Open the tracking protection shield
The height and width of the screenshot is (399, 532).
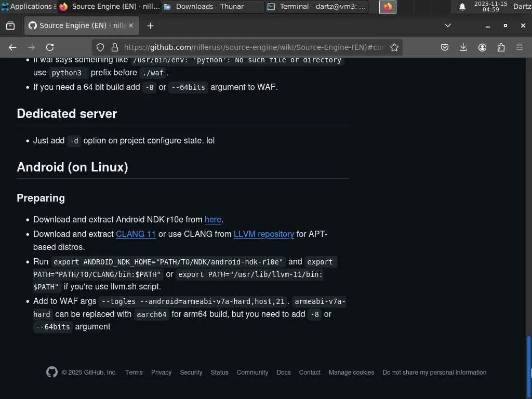100,47
